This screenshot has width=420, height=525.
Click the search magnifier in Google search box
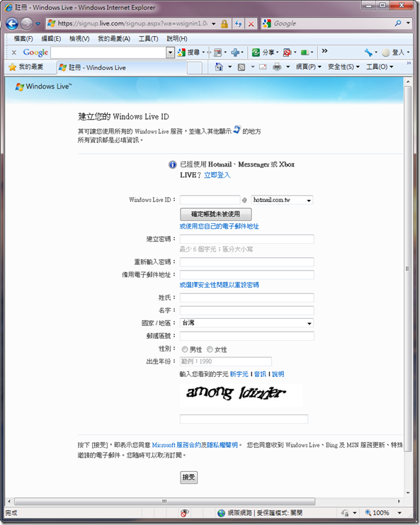[398, 23]
